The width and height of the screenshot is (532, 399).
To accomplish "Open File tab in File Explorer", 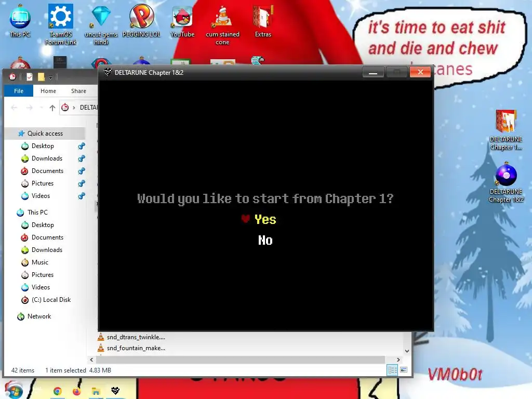I will tap(19, 91).
